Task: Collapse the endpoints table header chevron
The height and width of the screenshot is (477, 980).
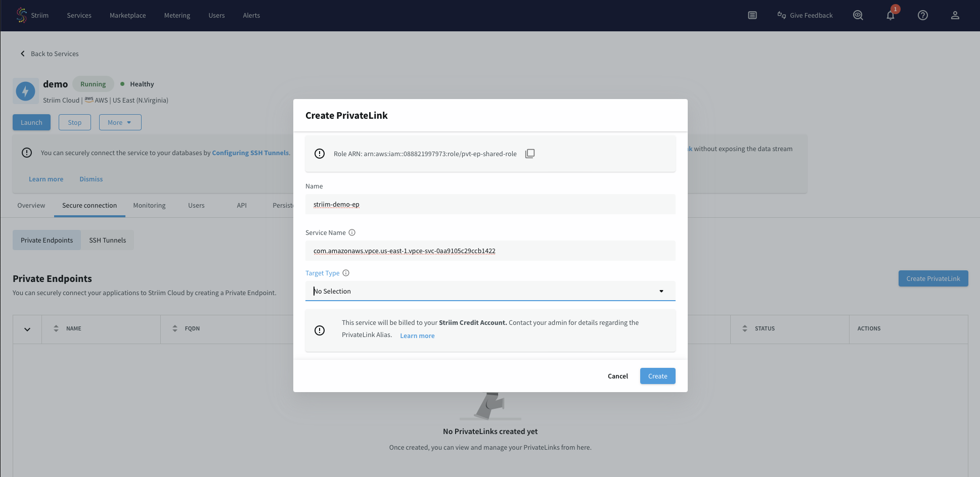Action: coord(27,329)
